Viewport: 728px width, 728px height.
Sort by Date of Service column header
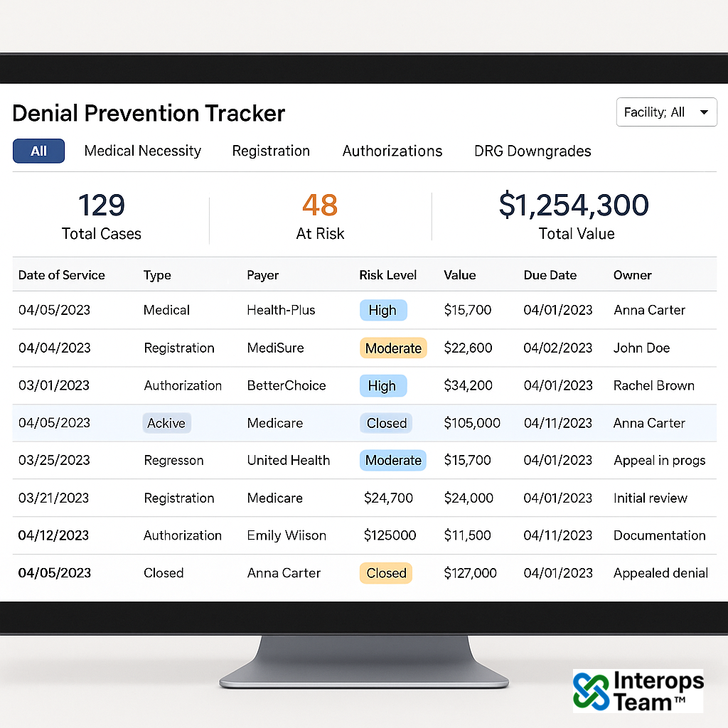click(x=61, y=275)
